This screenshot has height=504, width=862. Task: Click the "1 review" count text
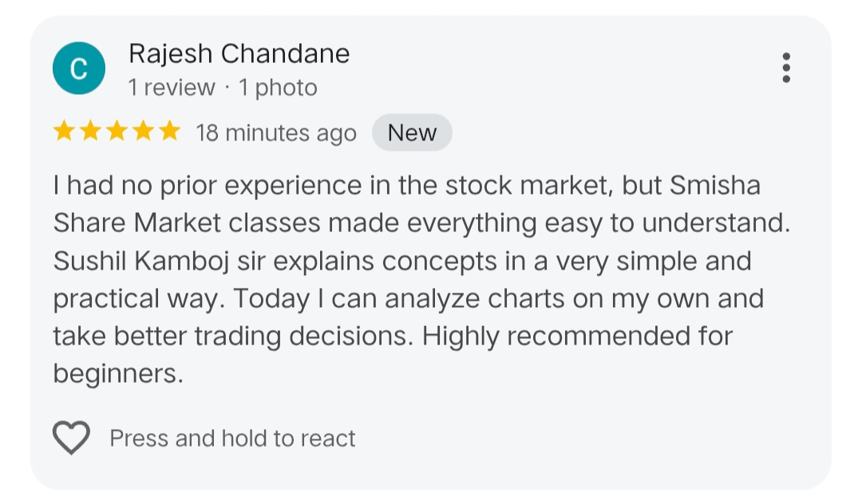(172, 88)
